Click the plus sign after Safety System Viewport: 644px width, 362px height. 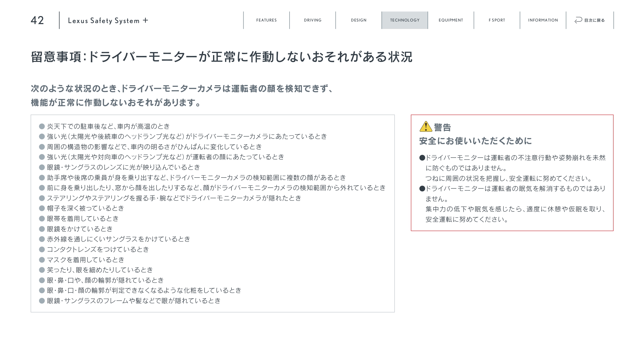coord(146,20)
